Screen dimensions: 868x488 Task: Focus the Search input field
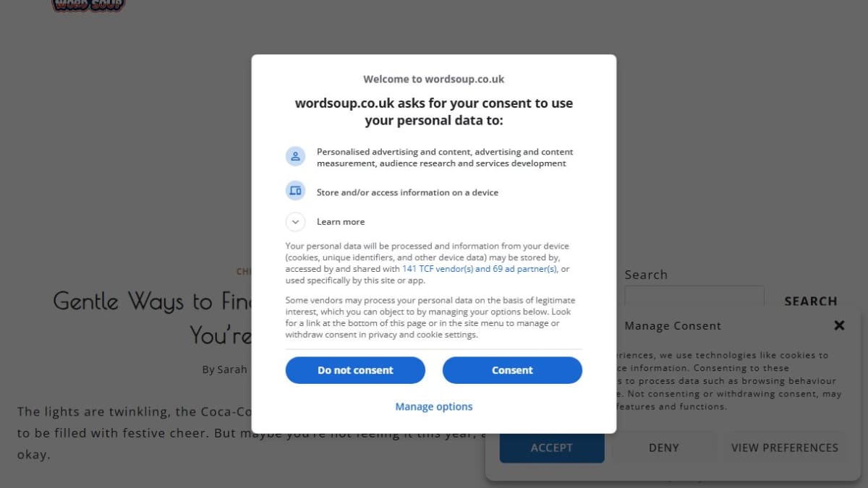[x=694, y=301]
